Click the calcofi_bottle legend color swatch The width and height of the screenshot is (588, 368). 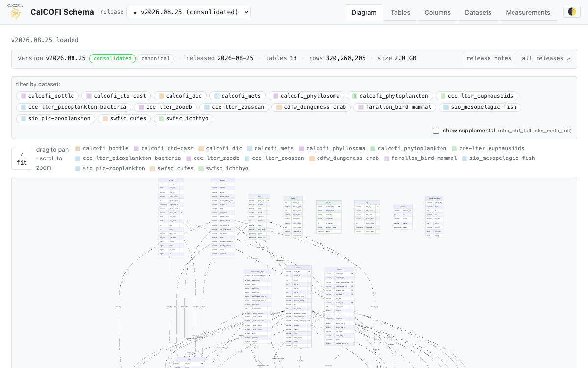[x=78, y=148]
